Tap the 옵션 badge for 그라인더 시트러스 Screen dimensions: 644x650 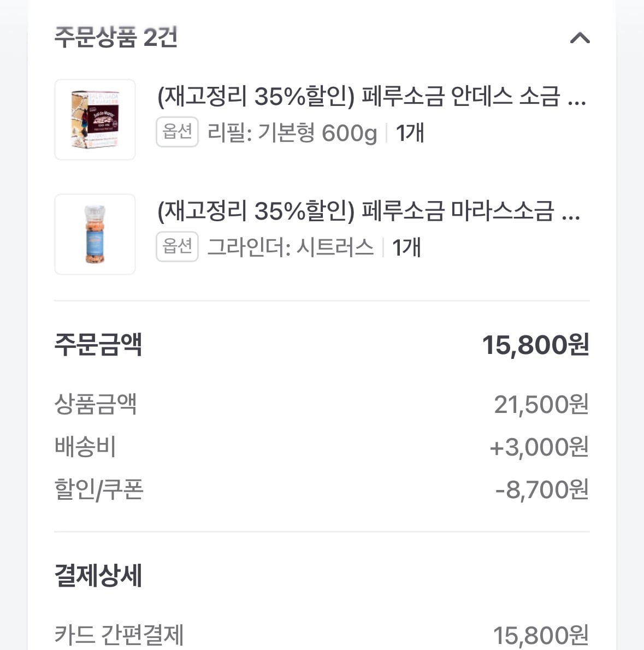[177, 247]
